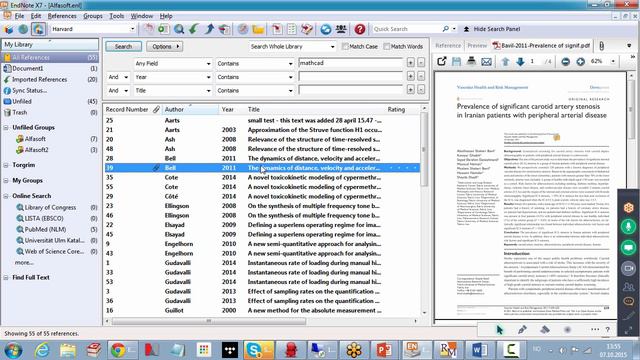Viewport: 640px width, 360px height.
Task: Click the Year search value field
Action: pyautogui.click(x=351, y=77)
